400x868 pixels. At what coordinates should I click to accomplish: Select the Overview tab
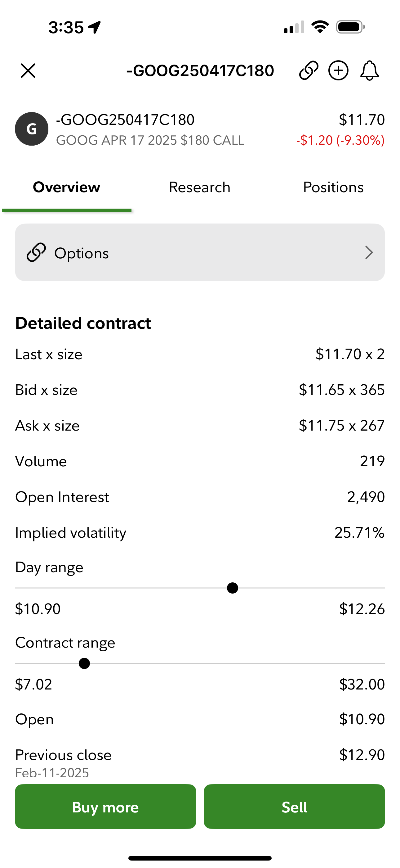(x=67, y=187)
